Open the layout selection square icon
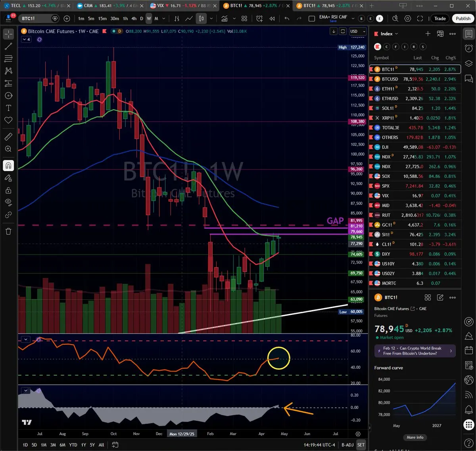This screenshot has width=476, height=451. tap(312, 19)
